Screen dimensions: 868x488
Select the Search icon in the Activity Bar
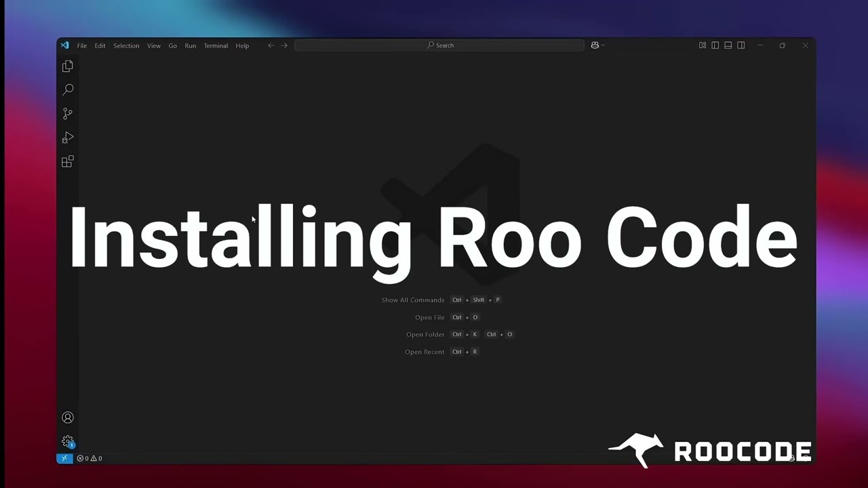point(67,89)
